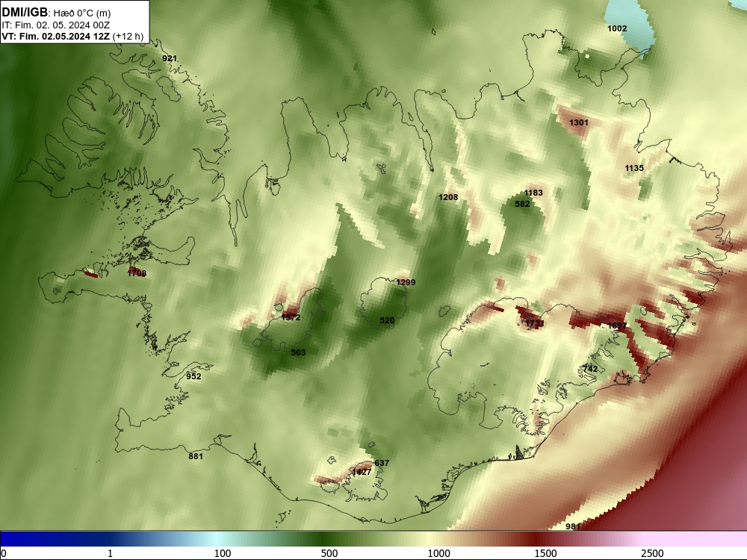Select the IT: Fim. 02. 05. 2024 00Z line
Screen dimensions: 747x560
pyautogui.click(x=56, y=25)
